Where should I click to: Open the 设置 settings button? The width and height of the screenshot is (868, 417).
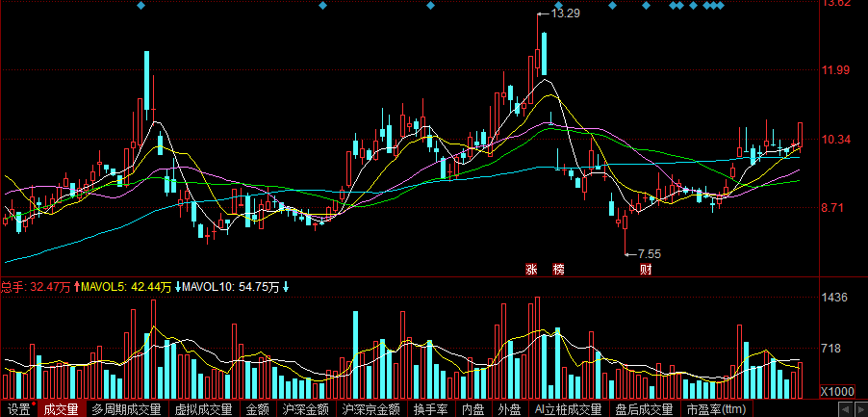[x=19, y=409]
